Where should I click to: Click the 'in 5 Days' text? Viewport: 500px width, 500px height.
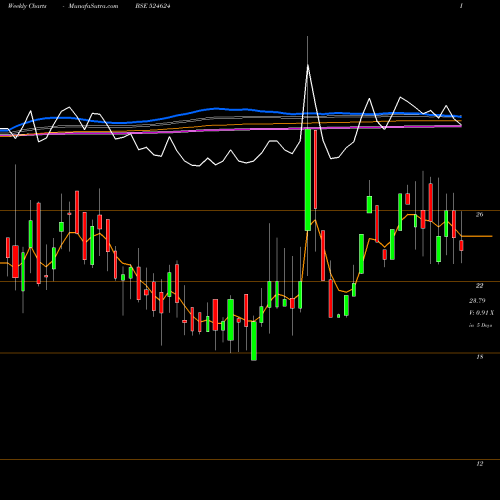click(480, 325)
